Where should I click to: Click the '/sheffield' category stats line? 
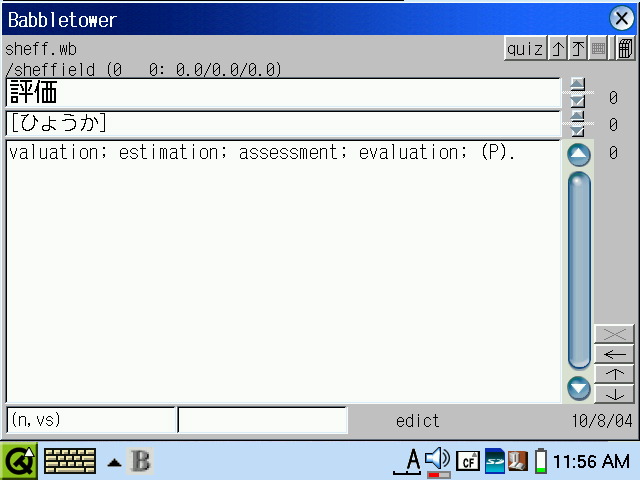point(143,69)
